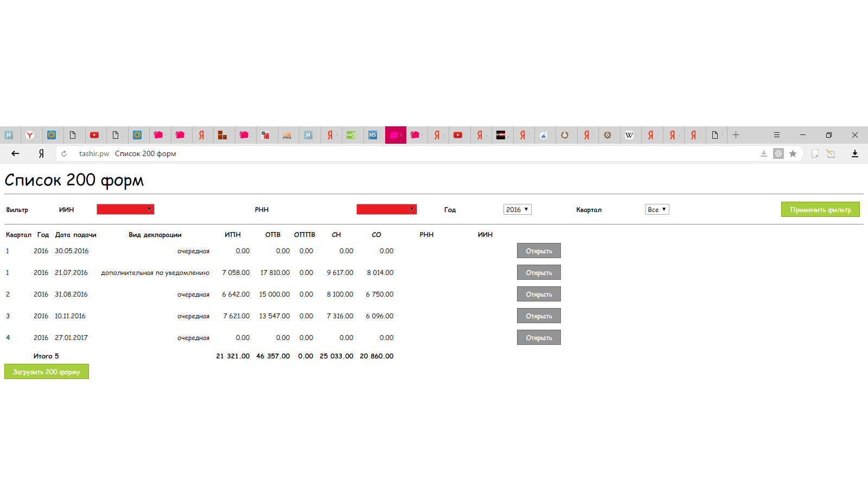The image size is (868, 488).
Task: Switch to the round red Yandex Y tab
Action: click(x=30, y=135)
